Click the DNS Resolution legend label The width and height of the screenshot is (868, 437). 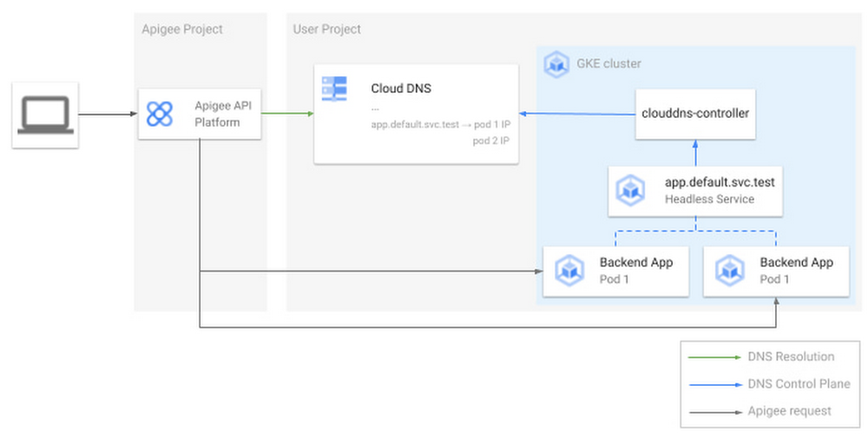pyautogui.click(x=791, y=356)
